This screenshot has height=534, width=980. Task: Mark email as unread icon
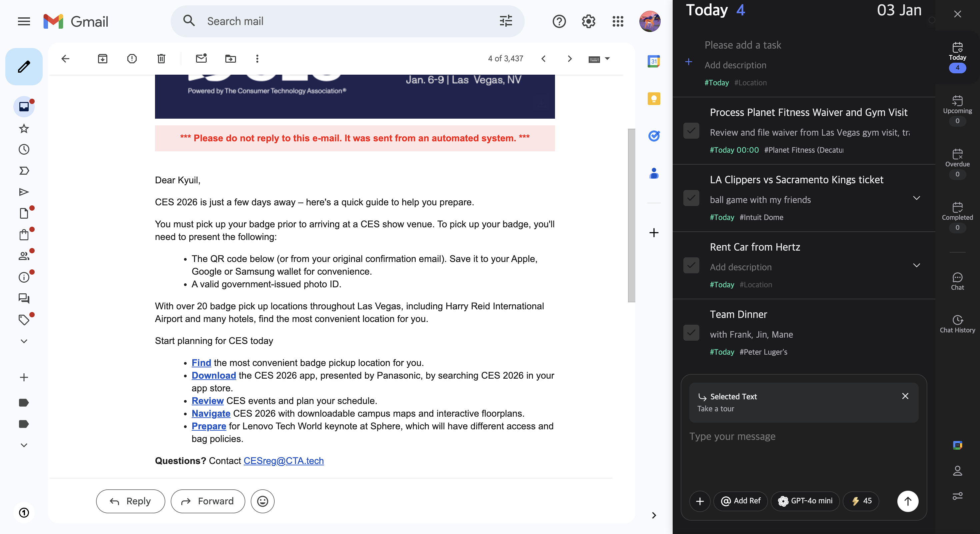[201, 59]
